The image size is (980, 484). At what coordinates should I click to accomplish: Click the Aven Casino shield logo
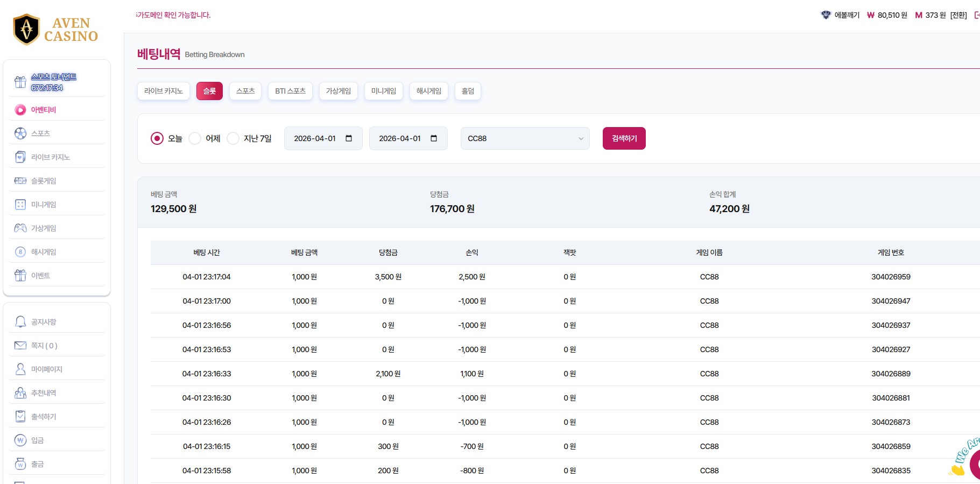(x=26, y=29)
